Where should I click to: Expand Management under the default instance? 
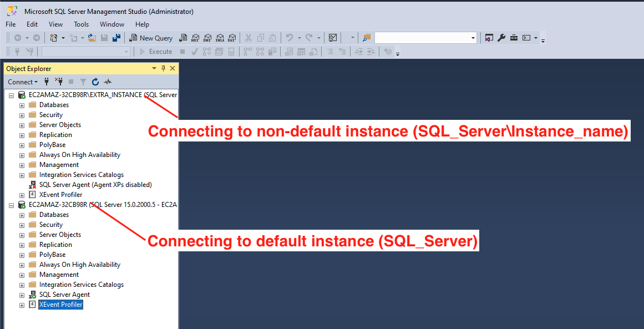tap(22, 275)
